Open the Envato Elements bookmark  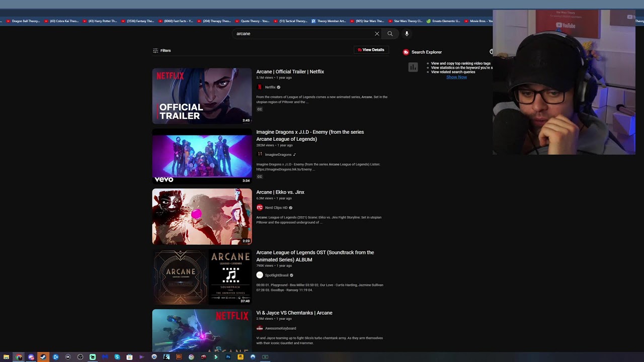tap(443, 21)
